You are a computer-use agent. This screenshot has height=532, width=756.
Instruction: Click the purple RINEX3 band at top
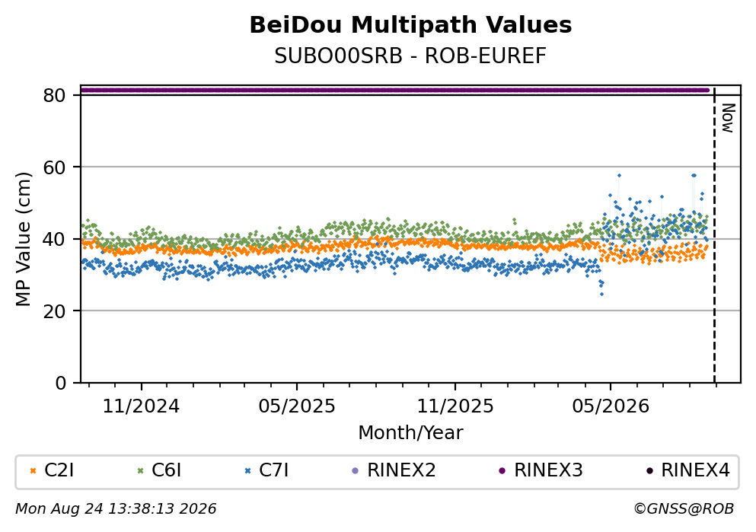click(x=395, y=90)
